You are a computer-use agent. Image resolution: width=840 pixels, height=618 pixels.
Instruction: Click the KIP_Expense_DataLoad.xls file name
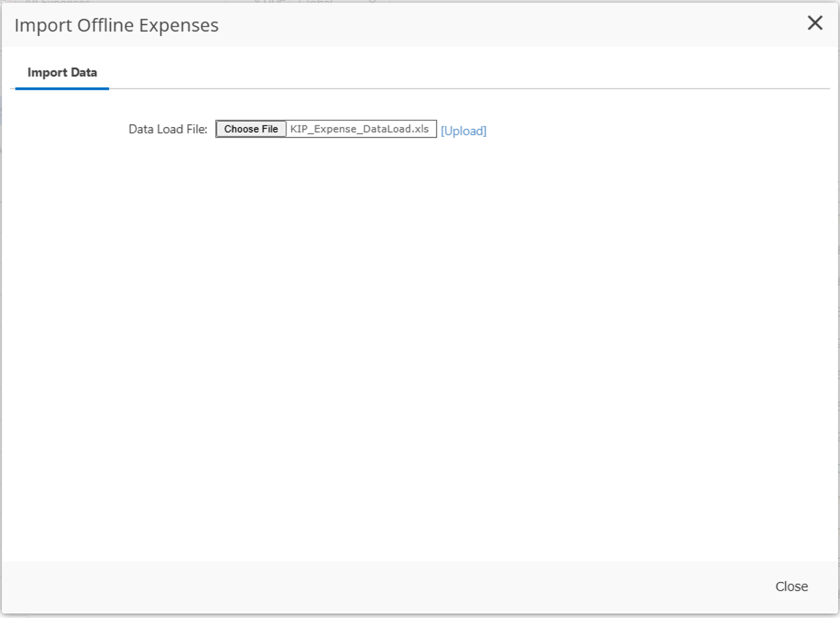click(x=359, y=129)
